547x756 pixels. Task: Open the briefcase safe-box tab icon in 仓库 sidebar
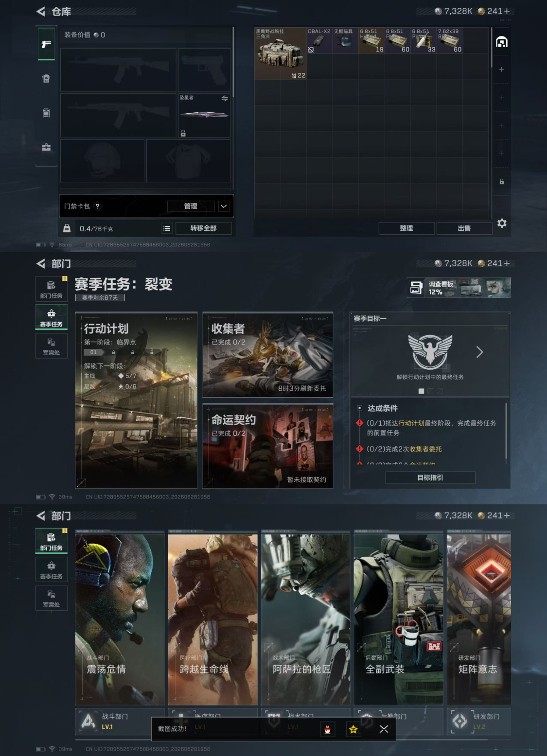46,147
